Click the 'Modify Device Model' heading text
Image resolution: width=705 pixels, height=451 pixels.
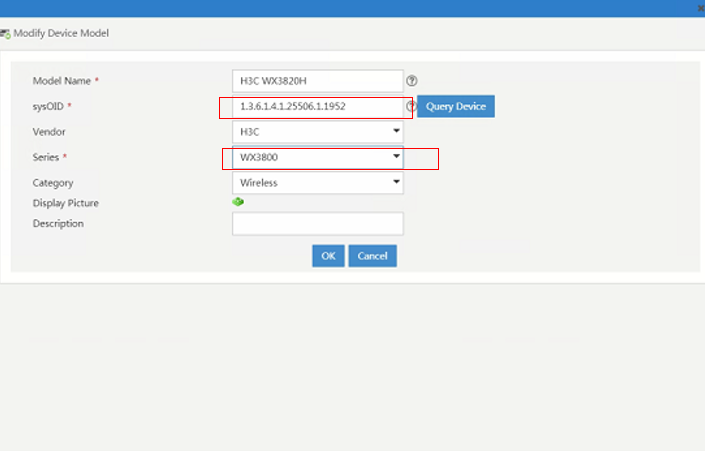tap(61, 33)
